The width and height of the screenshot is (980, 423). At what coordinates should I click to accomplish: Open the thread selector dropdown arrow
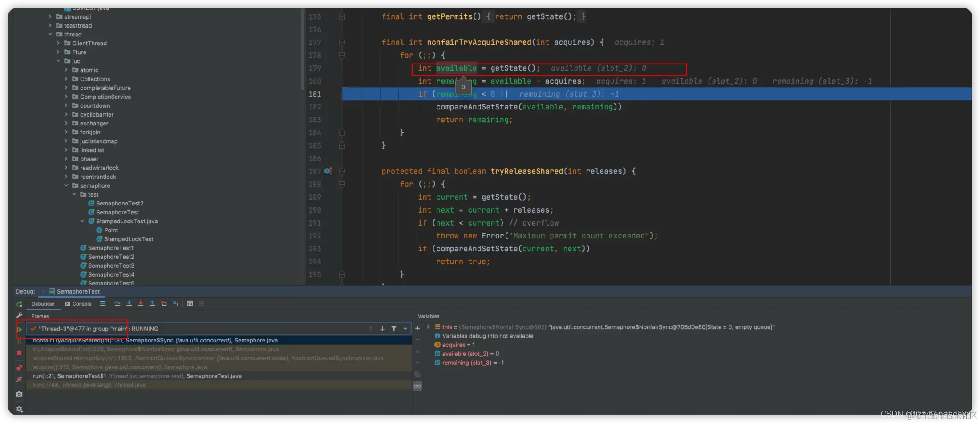click(x=405, y=329)
